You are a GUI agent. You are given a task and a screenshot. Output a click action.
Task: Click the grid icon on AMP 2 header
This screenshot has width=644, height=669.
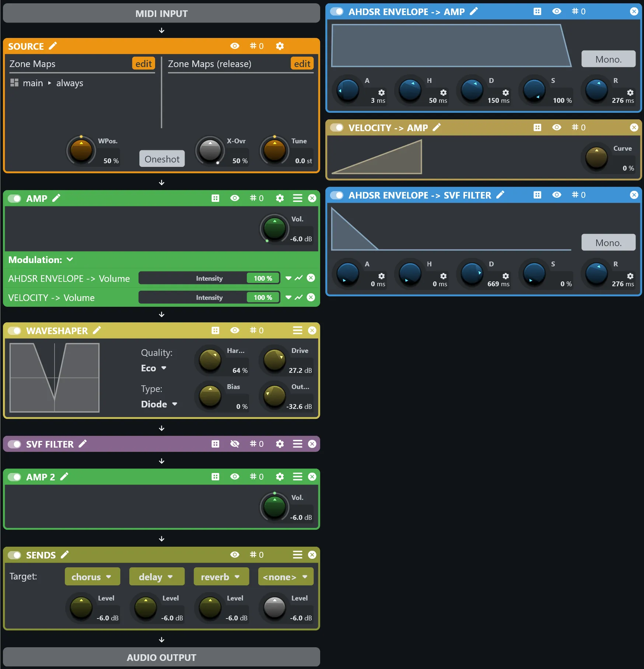click(216, 477)
